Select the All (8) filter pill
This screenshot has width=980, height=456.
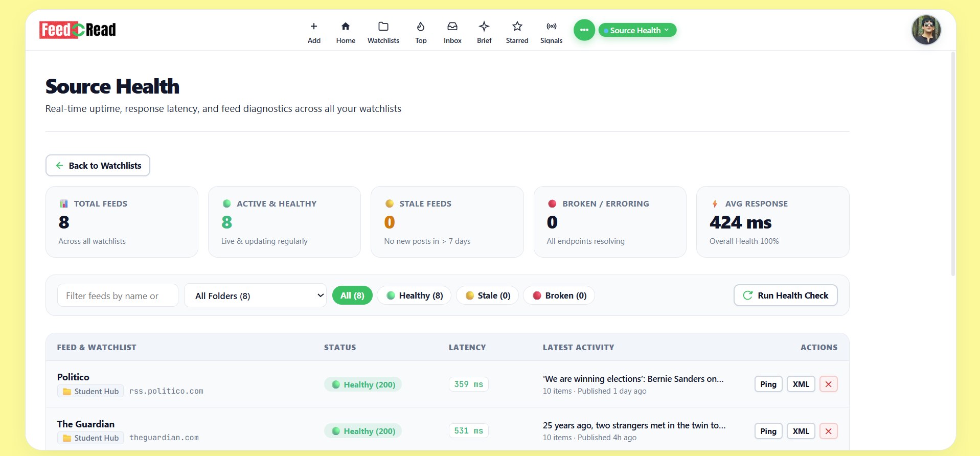[x=352, y=295]
